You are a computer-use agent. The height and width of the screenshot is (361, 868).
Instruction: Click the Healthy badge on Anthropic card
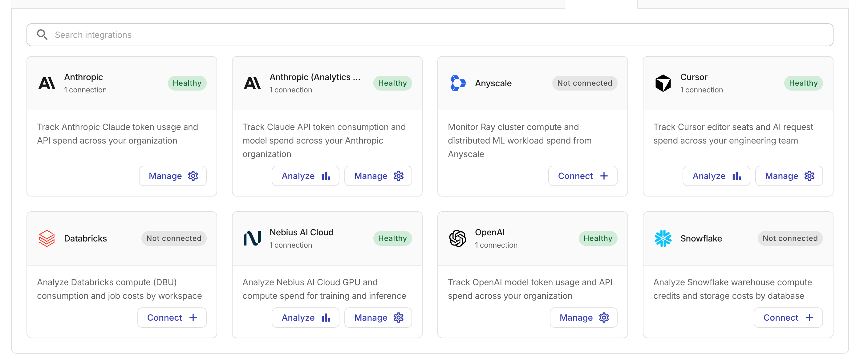[187, 83]
